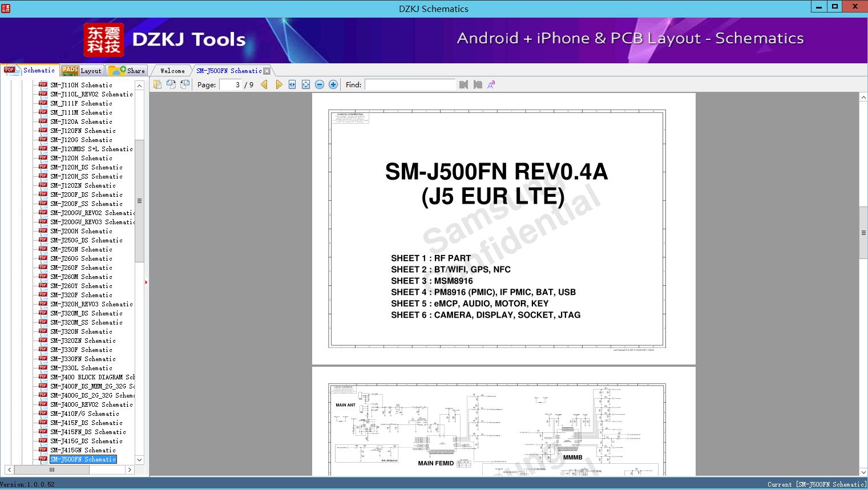The width and height of the screenshot is (868, 490).
Task: Open the Share tab
Action: click(127, 71)
